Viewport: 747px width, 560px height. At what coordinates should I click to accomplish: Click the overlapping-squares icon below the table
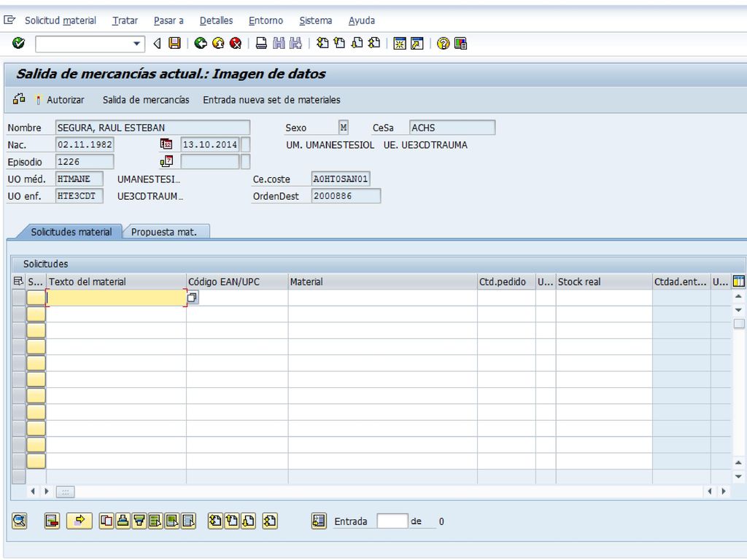[107, 521]
